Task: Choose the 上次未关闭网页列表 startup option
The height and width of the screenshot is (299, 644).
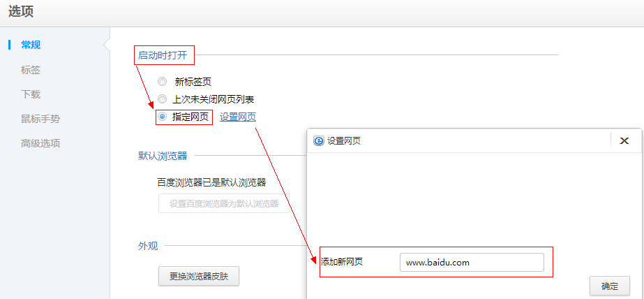Action: pyautogui.click(x=163, y=99)
